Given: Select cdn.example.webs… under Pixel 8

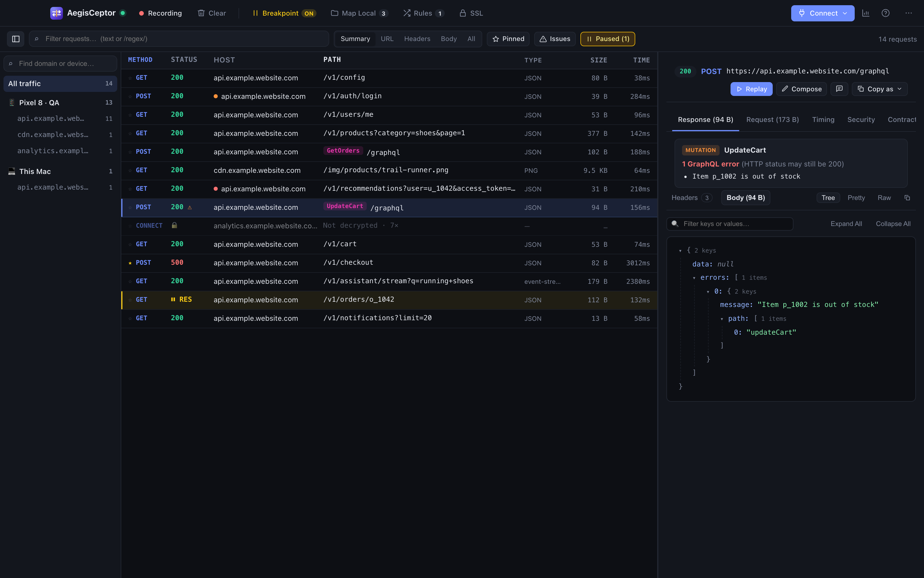Looking at the screenshot, I should point(60,135).
